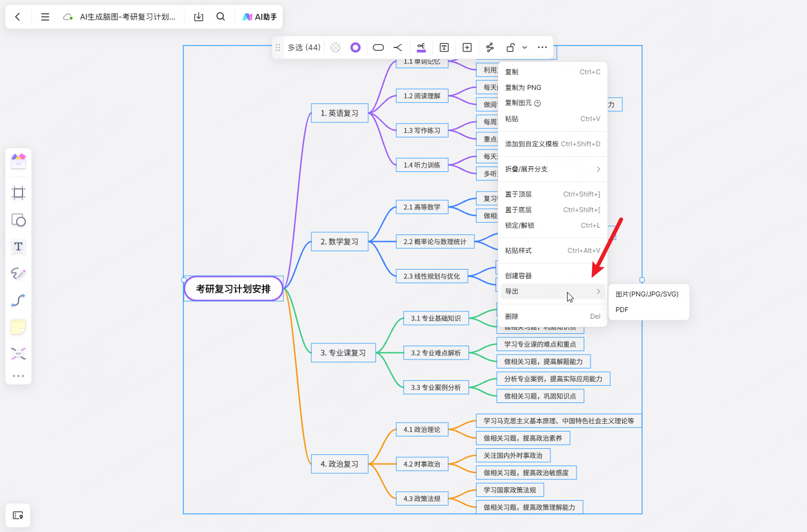Open the more options ellipsis in toolbar
The width and height of the screenshot is (807, 532).
click(542, 47)
